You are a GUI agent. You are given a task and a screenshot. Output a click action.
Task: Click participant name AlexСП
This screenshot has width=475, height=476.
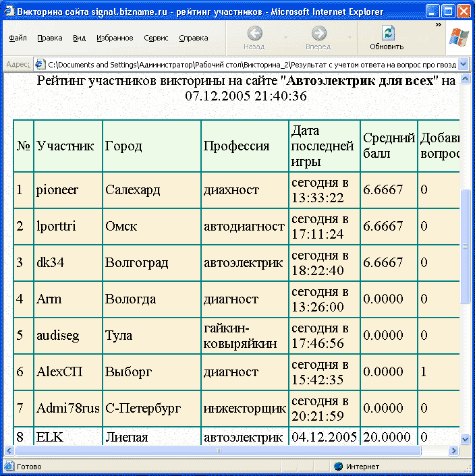pos(59,372)
